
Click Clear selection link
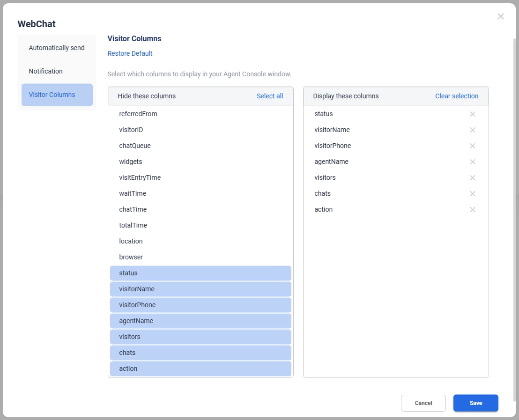point(456,96)
